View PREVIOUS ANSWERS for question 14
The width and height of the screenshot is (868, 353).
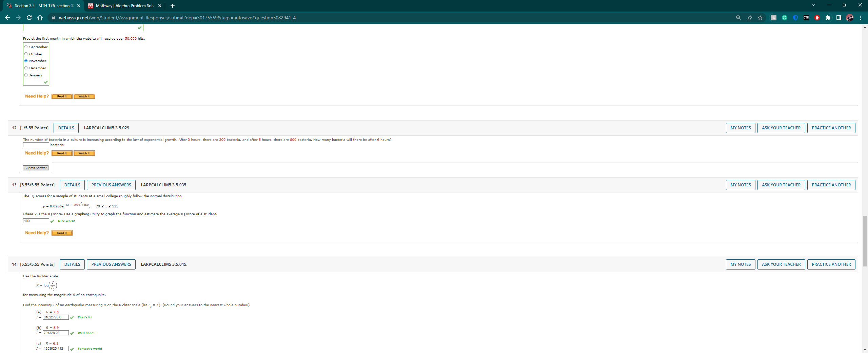pyautogui.click(x=111, y=264)
